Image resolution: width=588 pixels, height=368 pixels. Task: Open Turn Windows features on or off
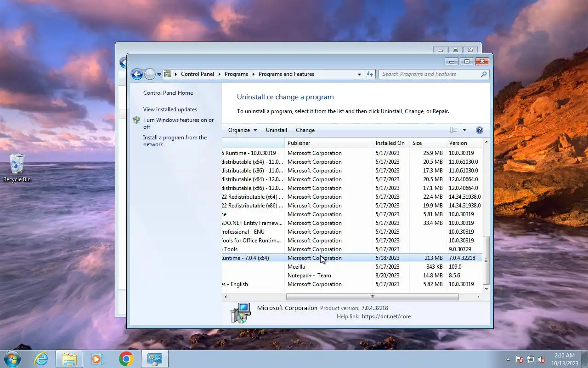point(178,123)
